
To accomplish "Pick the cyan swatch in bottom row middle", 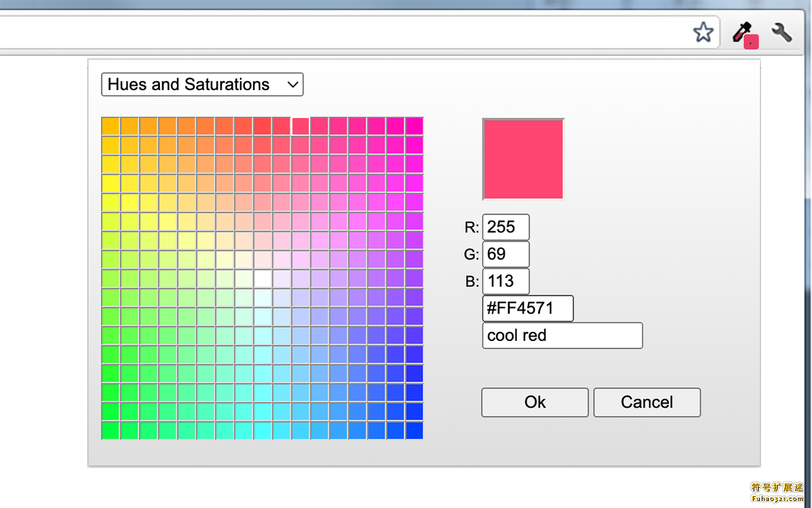I will (263, 431).
